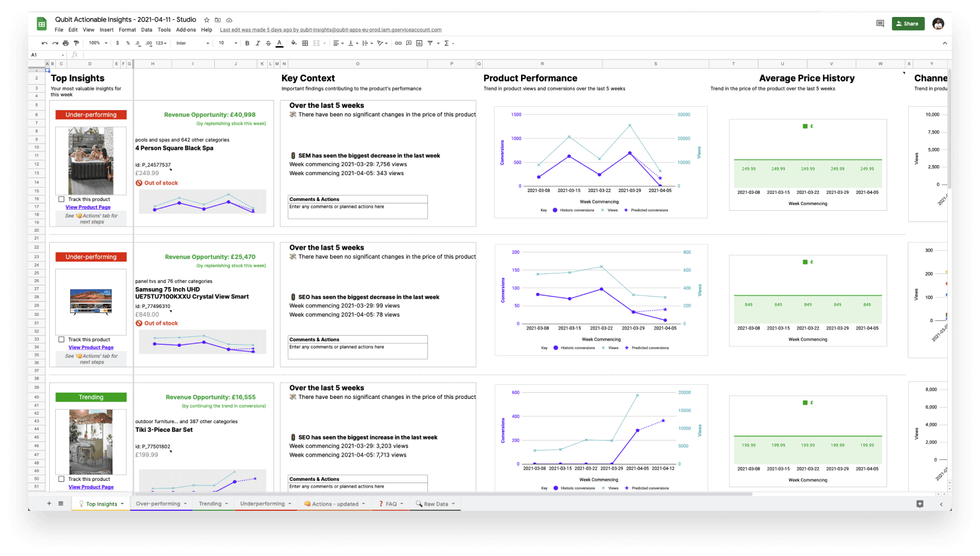Increase decimal places icon
The image size is (980, 556).
[149, 43]
